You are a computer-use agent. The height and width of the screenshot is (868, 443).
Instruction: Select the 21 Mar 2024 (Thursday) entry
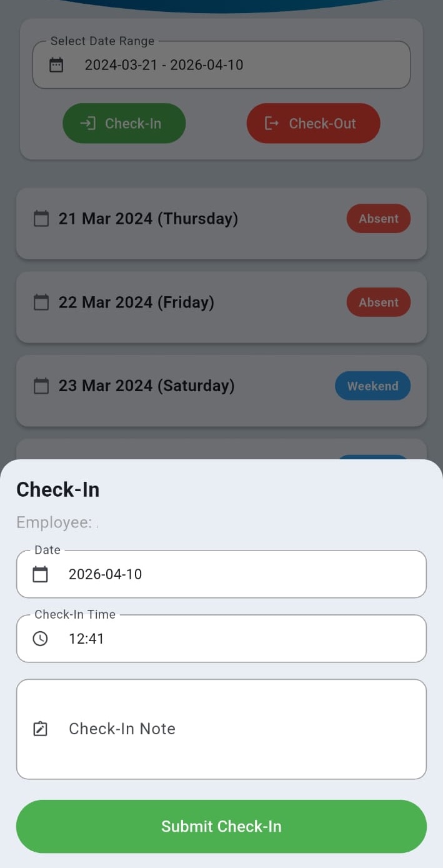[x=187, y=219]
